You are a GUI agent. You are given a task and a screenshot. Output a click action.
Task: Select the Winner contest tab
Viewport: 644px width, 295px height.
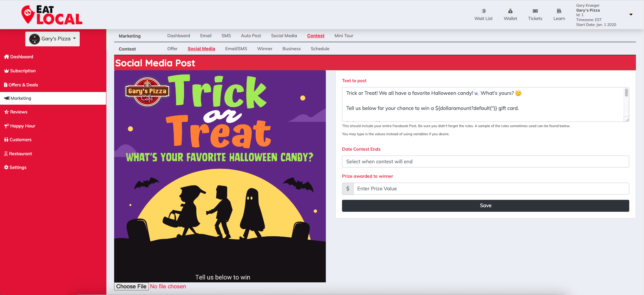265,49
